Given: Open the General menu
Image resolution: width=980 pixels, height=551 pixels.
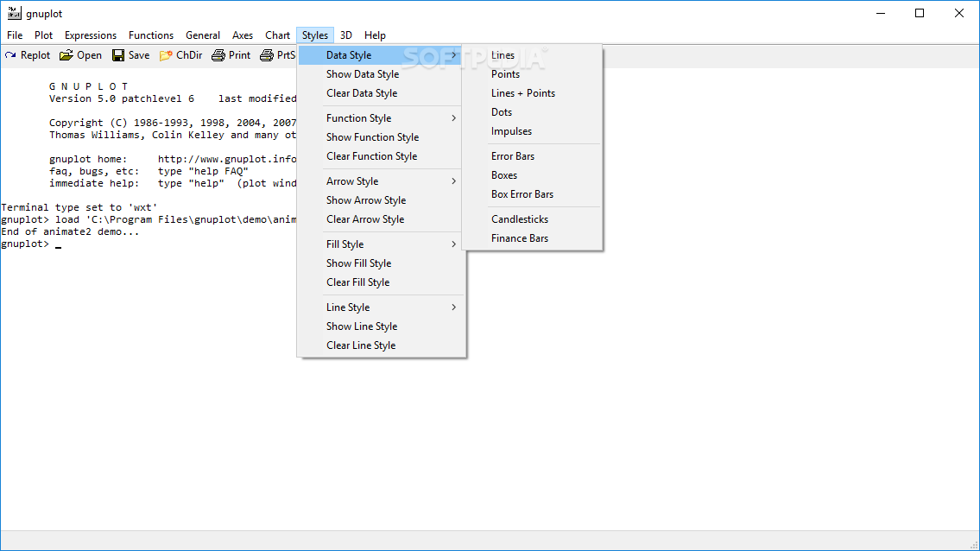Looking at the screenshot, I should click(203, 35).
